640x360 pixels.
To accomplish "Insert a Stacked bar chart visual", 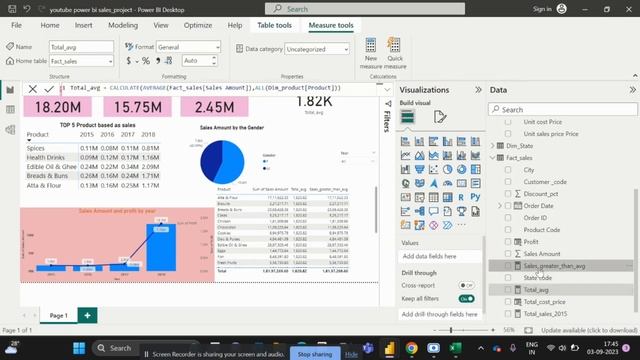I will click(x=405, y=142).
